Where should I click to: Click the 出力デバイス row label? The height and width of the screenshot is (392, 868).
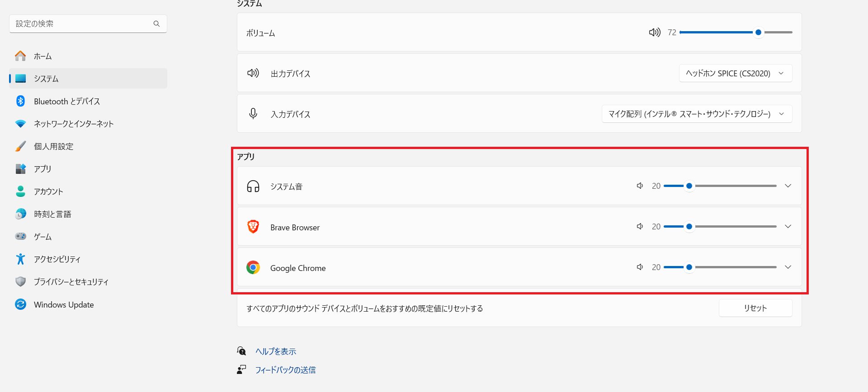[291, 74]
